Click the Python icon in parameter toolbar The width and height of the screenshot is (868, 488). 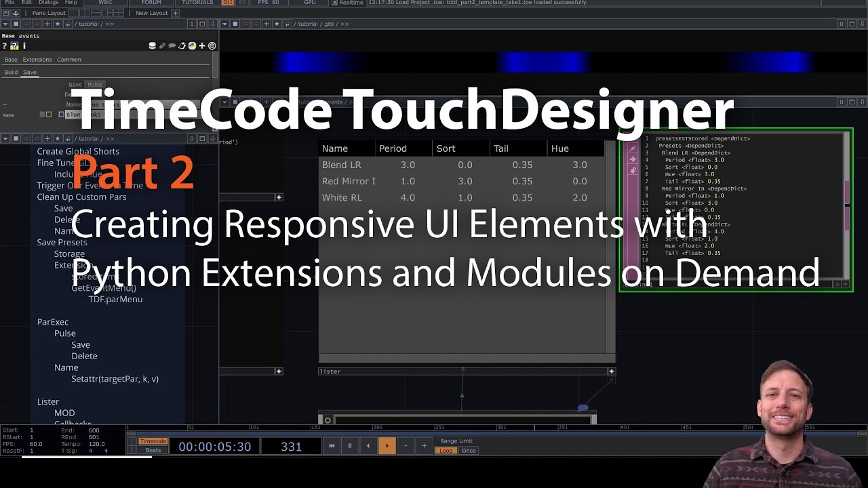pos(192,46)
